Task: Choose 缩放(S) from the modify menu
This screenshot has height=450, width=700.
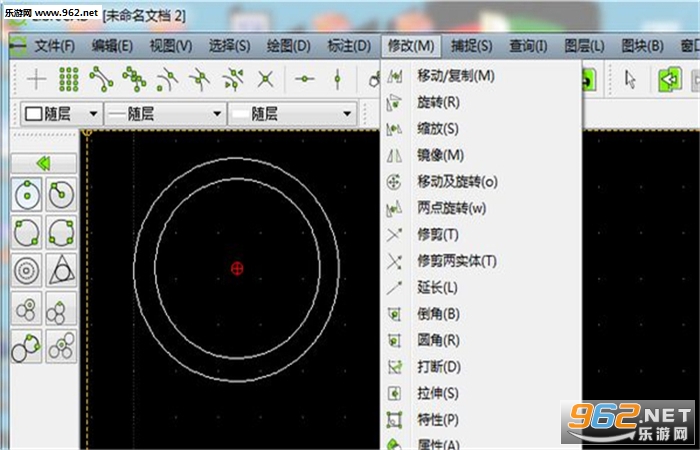Action: pyautogui.click(x=481, y=129)
